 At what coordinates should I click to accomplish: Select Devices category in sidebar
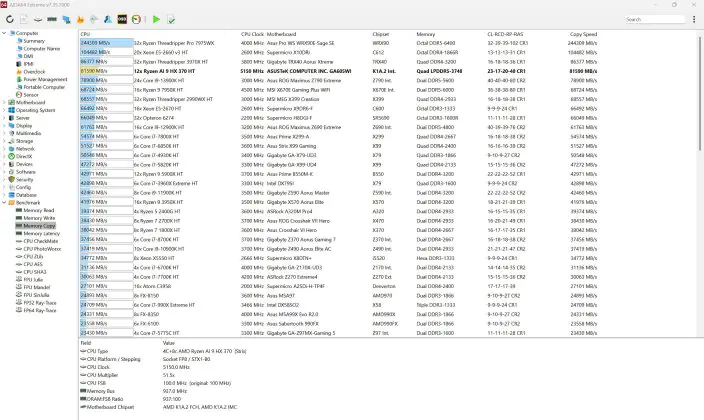point(24,164)
